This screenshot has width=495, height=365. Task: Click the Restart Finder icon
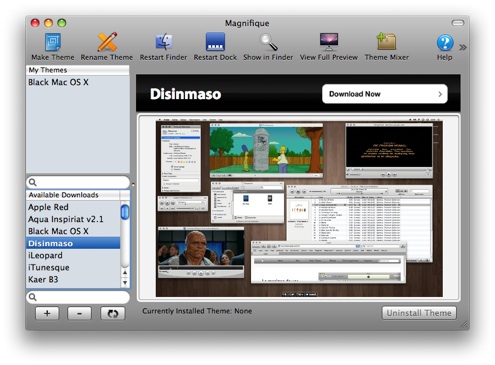click(x=164, y=42)
